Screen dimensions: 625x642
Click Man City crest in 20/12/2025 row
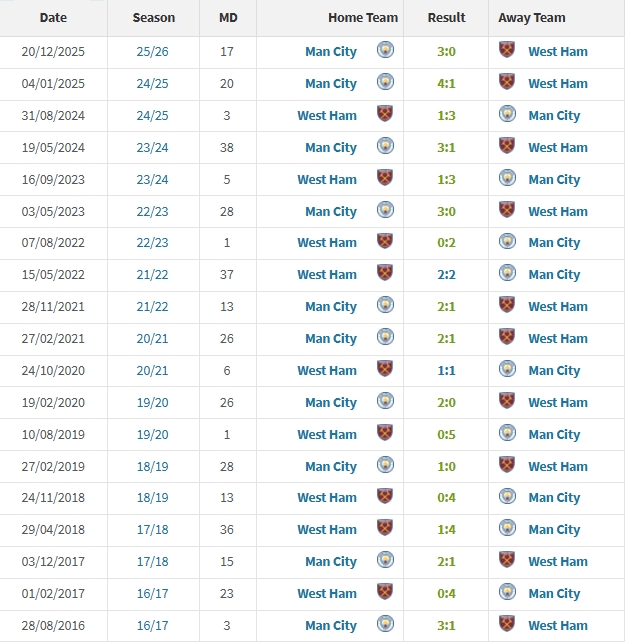[x=385, y=51]
